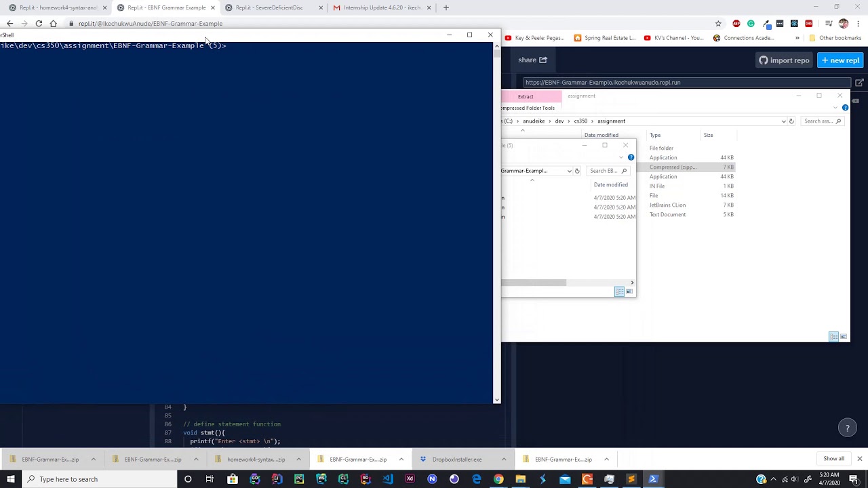Image resolution: width=868 pixels, height=488 pixels.
Task: Click the Explorer help question mark icon
Action: click(x=845, y=108)
